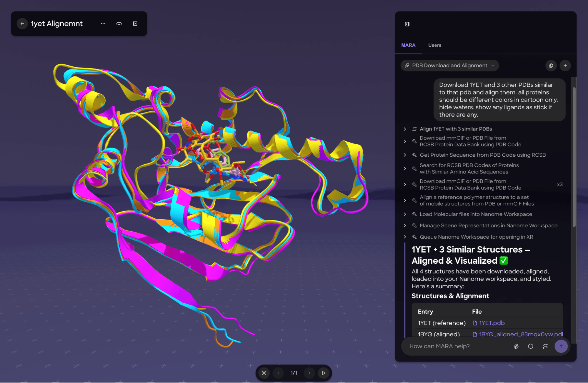Click the '1yet Alignemnt' workspace title

57,24
